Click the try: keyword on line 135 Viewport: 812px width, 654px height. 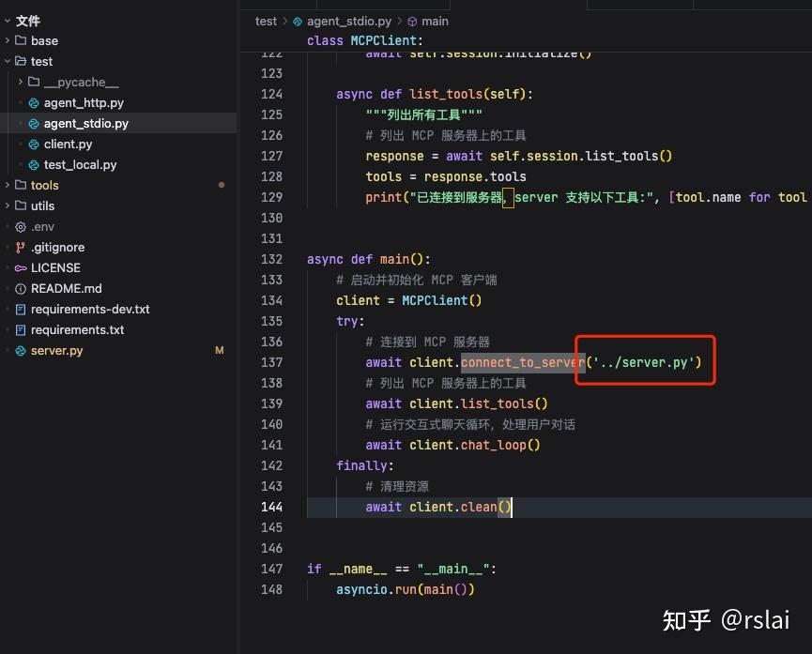pos(350,321)
